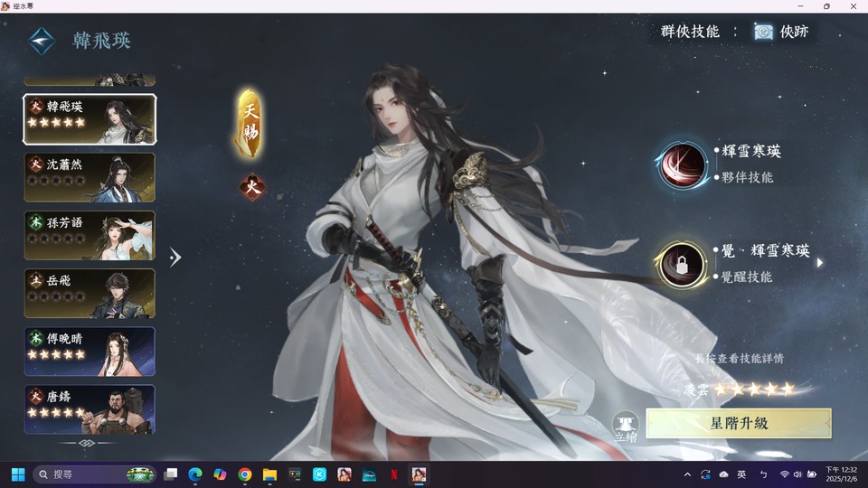
Task: Open Netflix from the taskbar
Action: 394,474
